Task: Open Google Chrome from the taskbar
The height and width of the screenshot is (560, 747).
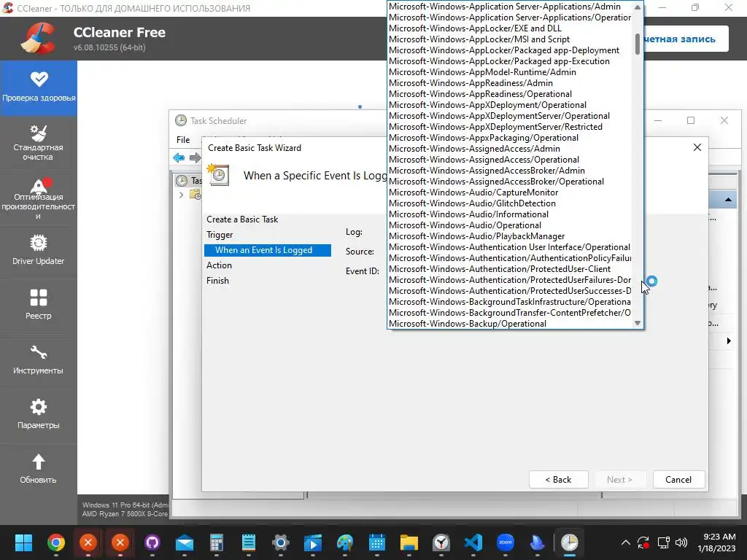Action: [55, 542]
